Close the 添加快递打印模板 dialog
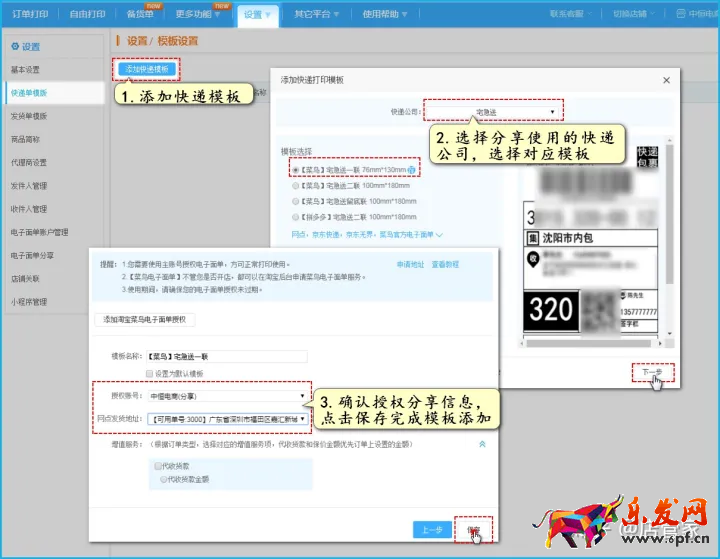 click(x=666, y=79)
